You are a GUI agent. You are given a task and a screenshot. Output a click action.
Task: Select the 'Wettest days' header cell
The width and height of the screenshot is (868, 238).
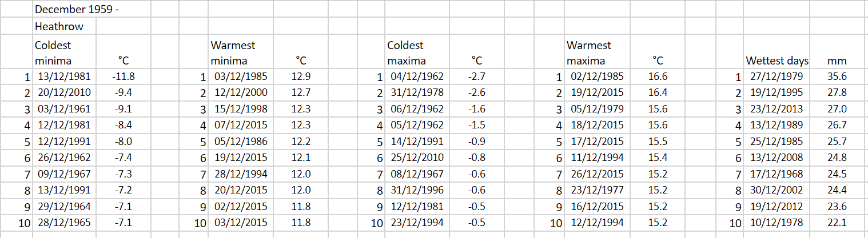tap(777, 60)
